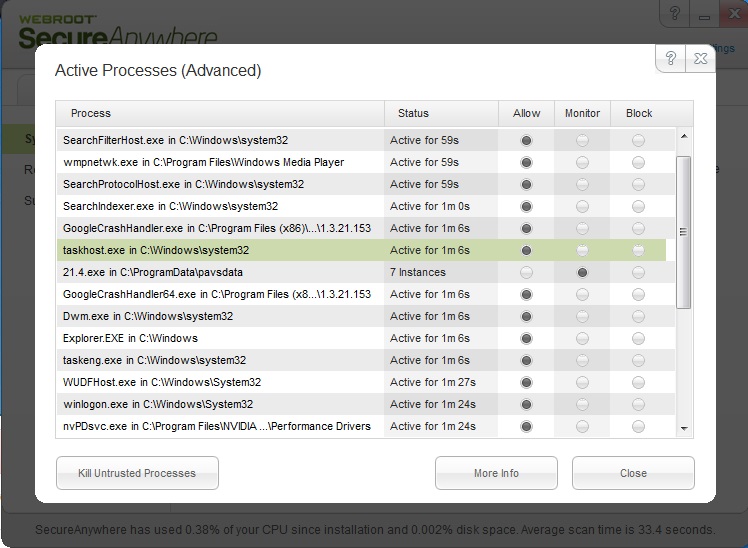
Task: Select taskhost.exe highlighted row
Action: coord(361,250)
